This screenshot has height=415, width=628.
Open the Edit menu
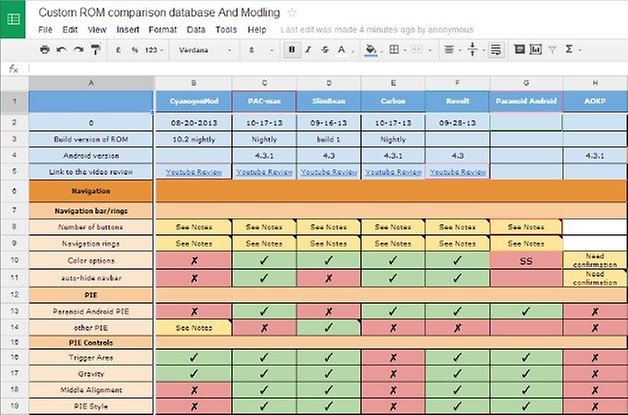point(70,30)
